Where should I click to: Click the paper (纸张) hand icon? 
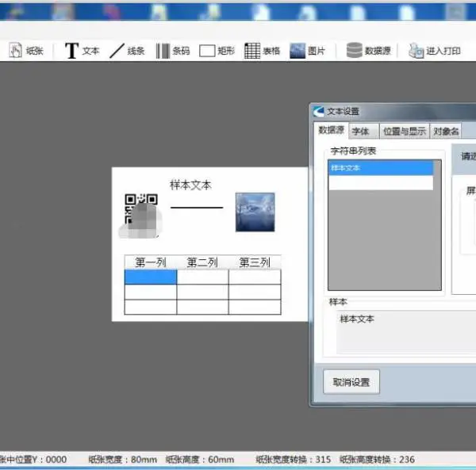[15, 50]
